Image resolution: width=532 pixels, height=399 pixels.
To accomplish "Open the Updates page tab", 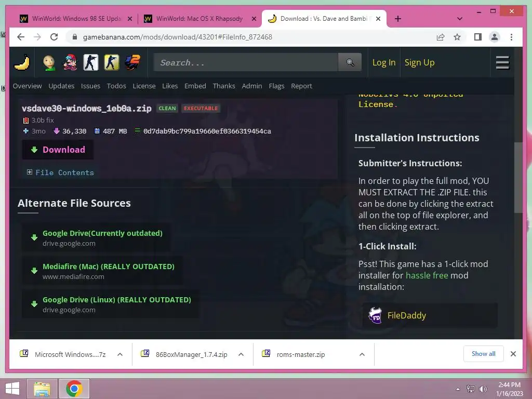I will pyautogui.click(x=61, y=86).
